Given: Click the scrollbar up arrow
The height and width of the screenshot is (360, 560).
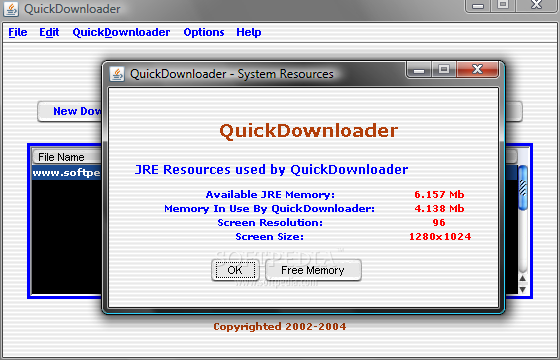Looking at the screenshot, I should pos(522,278).
